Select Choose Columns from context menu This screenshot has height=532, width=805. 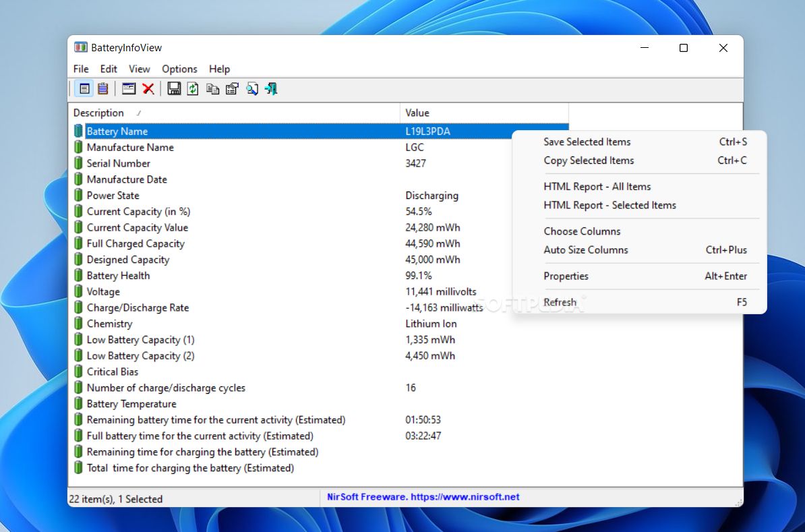pos(583,231)
